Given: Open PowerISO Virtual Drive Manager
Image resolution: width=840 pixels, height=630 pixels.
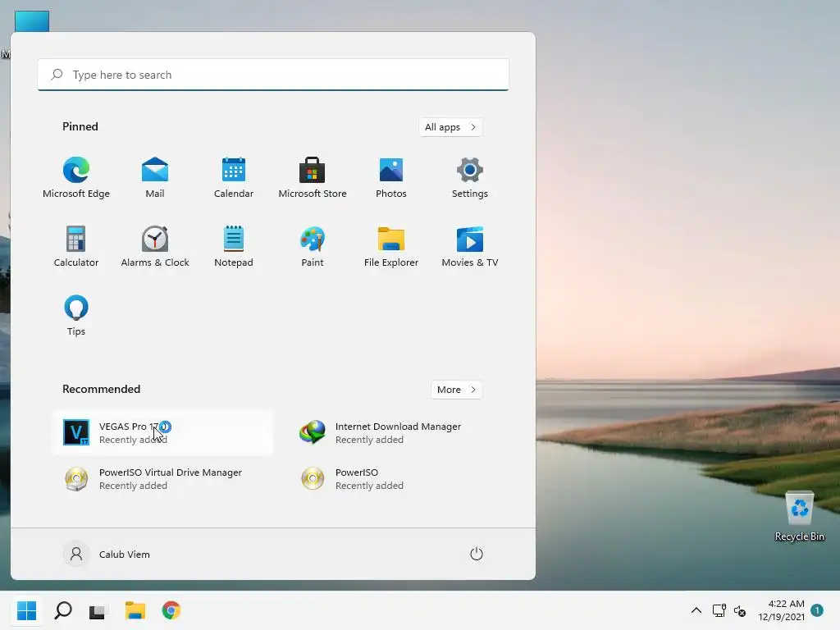Looking at the screenshot, I should pyautogui.click(x=162, y=478).
